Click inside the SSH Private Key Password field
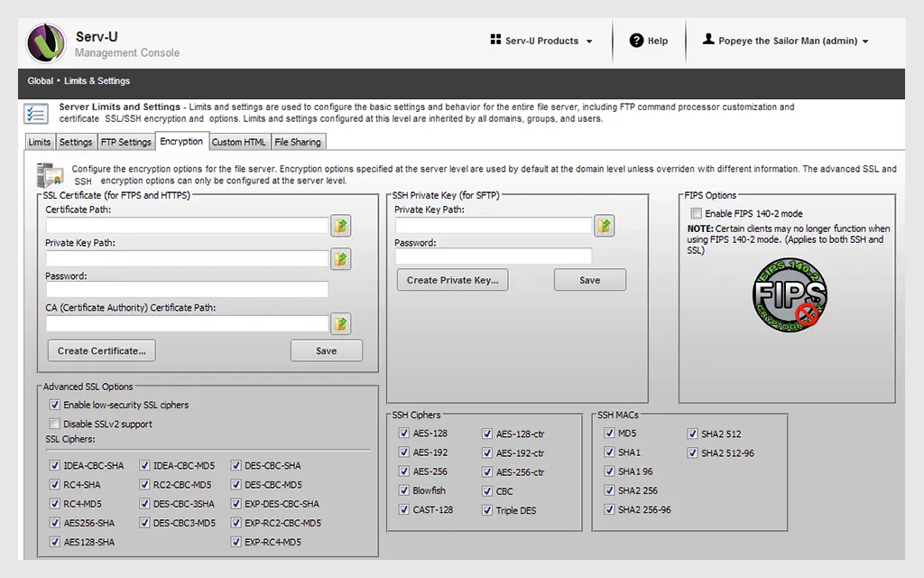Screen dimensions: 924x578 pyautogui.click(x=493, y=256)
